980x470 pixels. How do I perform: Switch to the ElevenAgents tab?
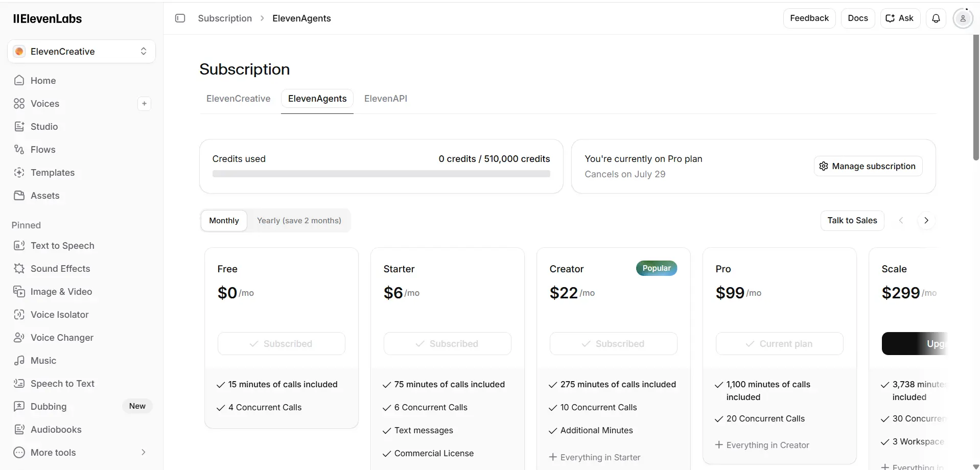317,99
